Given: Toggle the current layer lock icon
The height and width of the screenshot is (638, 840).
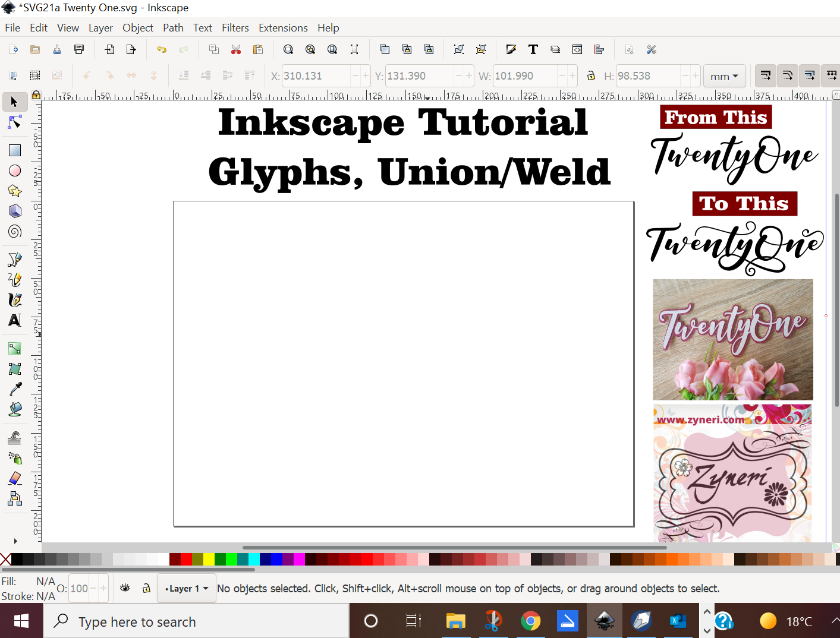Looking at the screenshot, I should coord(146,588).
